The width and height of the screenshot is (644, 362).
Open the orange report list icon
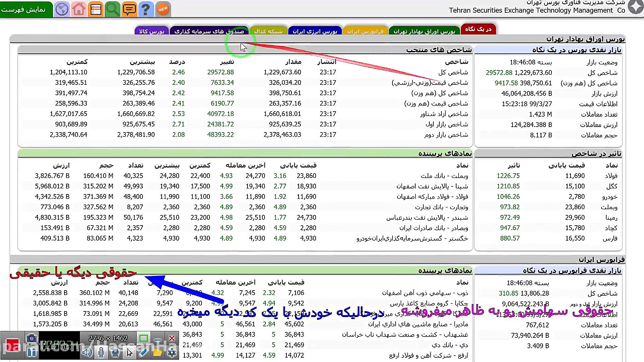(96, 9)
